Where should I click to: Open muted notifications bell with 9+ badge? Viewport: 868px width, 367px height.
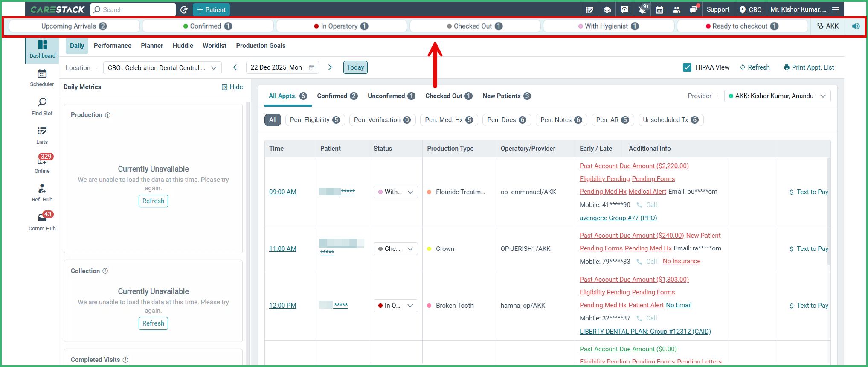pyautogui.click(x=642, y=9)
